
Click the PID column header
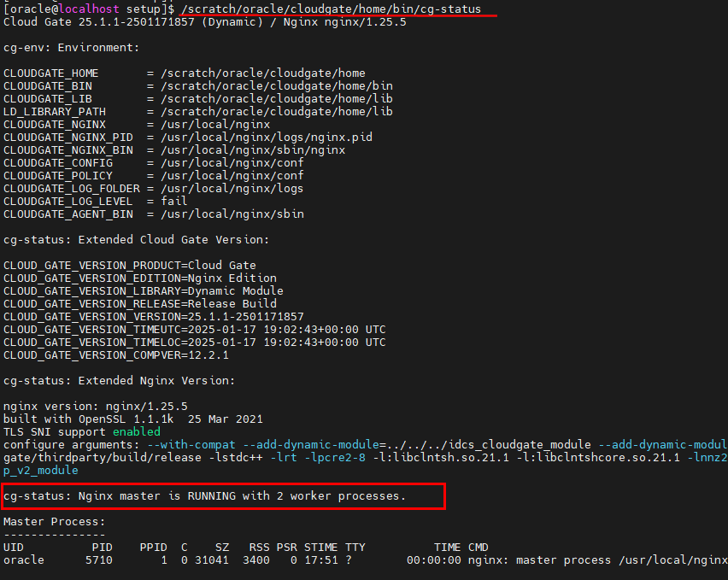tap(103, 547)
